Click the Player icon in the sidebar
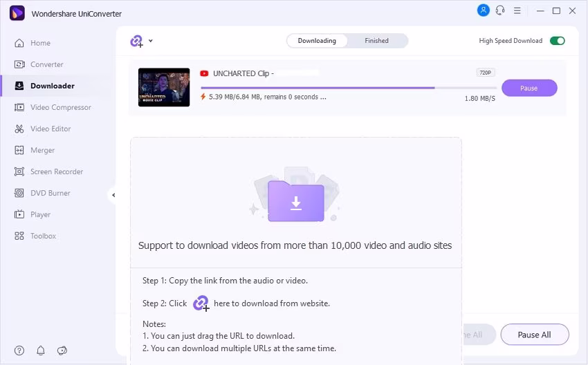588x365 pixels. (19, 214)
